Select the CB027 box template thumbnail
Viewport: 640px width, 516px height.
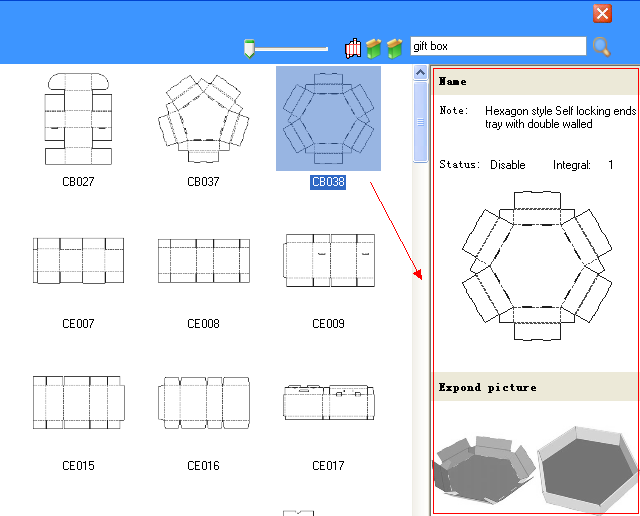point(78,119)
